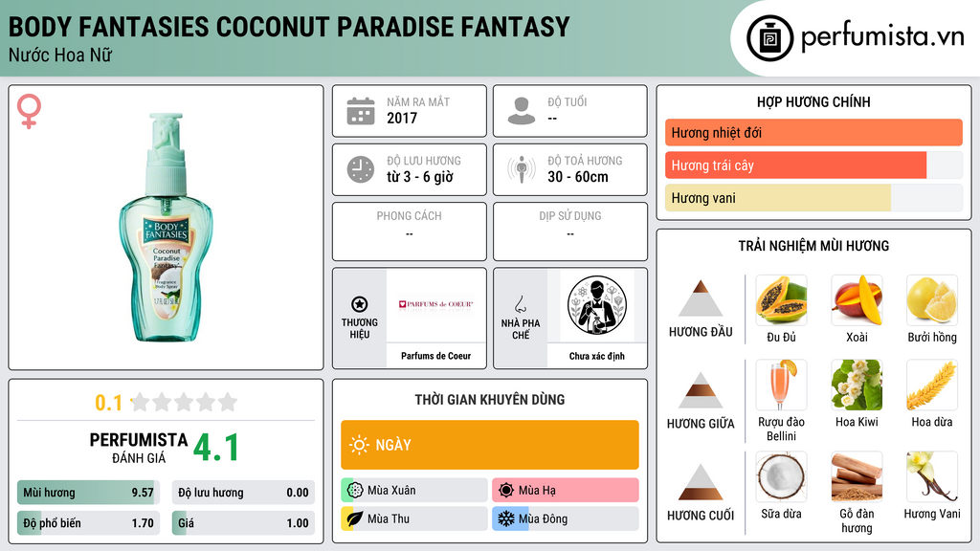980x551 pixels.
Task: Click the flower icon for Mùa Xuân
Action: (x=355, y=491)
